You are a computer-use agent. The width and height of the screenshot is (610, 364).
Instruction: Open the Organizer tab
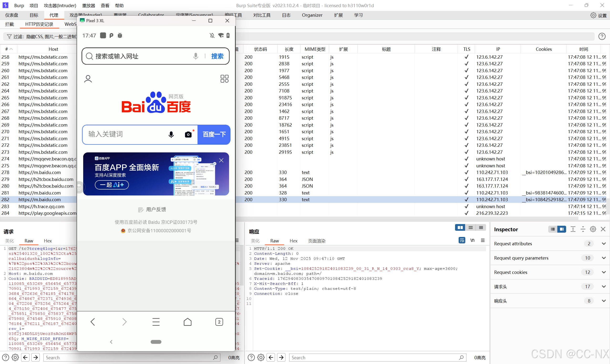pyautogui.click(x=312, y=15)
